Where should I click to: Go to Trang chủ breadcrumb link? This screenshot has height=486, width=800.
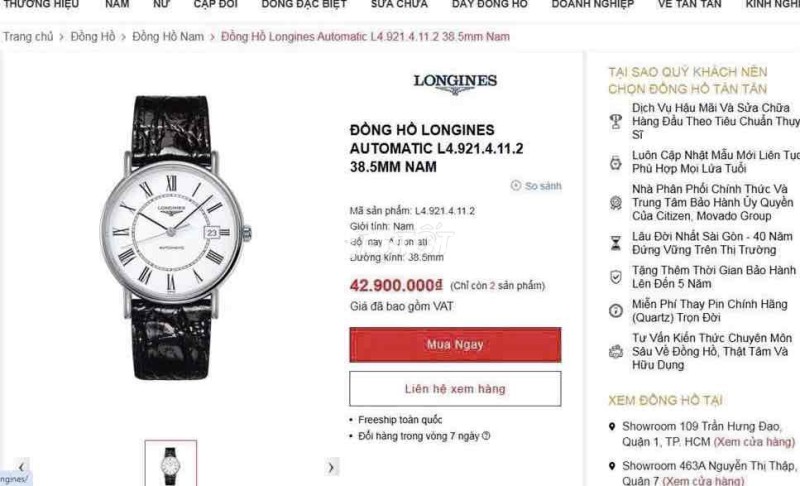pyautogui.click(x=28, y=37)
